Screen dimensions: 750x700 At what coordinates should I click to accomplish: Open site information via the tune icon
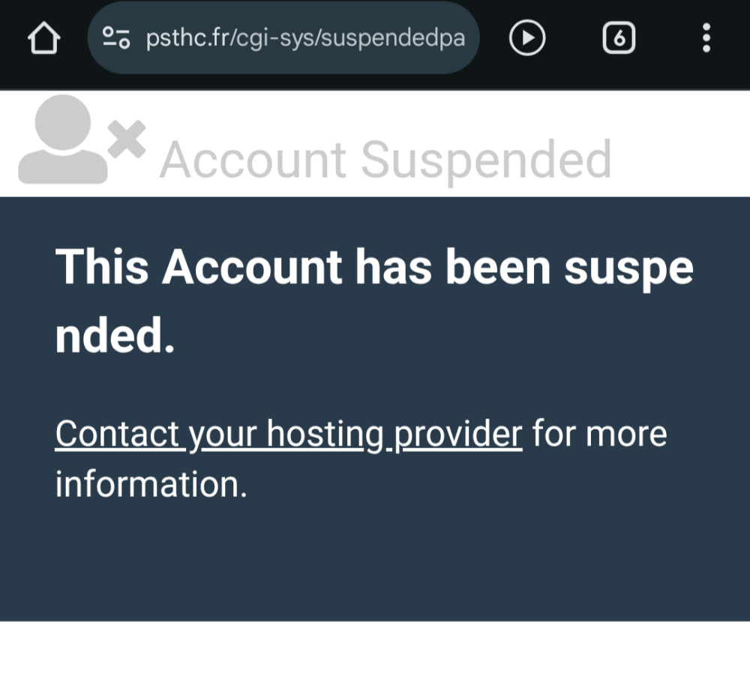point(116,37)
